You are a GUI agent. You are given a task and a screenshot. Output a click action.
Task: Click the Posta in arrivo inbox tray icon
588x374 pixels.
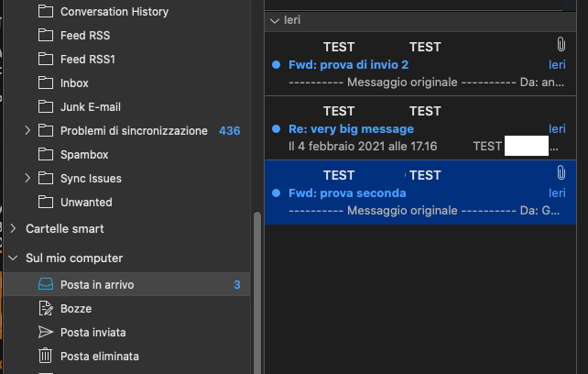(x=46, y=285)
